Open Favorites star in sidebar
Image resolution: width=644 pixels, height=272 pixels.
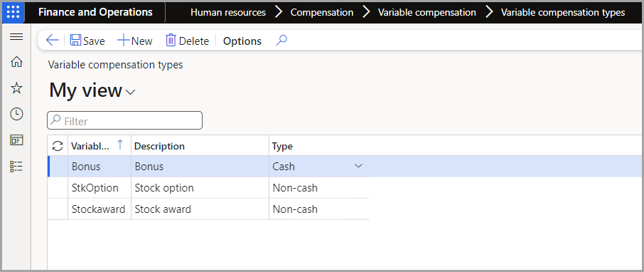[16, 88]
